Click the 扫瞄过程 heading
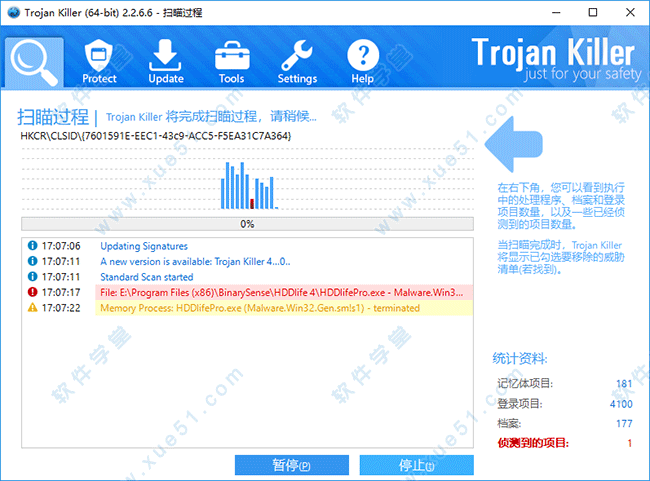Viewport: 650px width, 481px height. (53, 117)
